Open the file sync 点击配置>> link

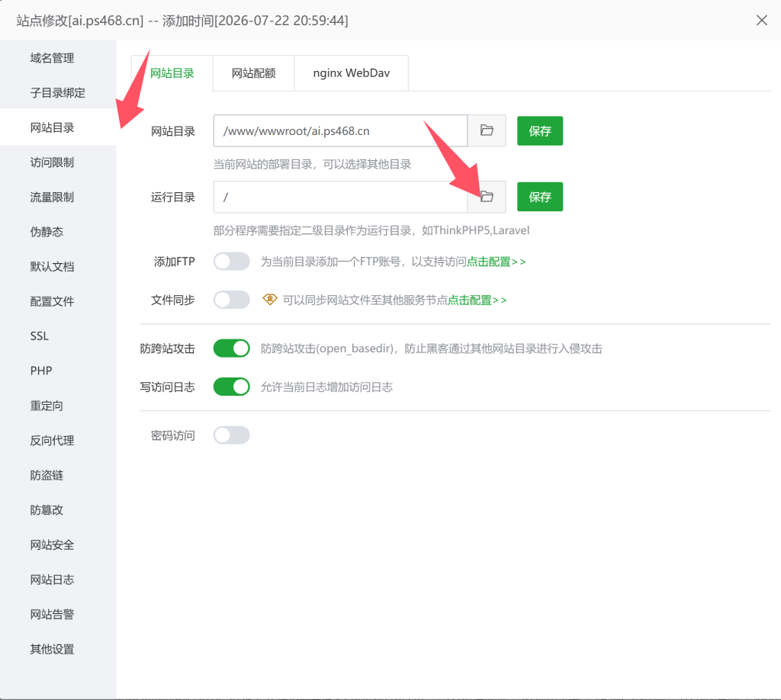pos(477,300)
